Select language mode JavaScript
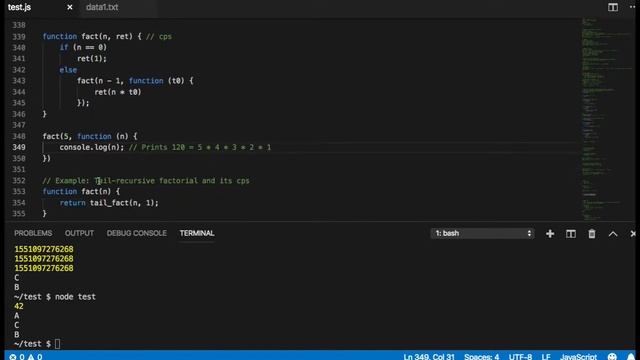 [578, 357]
